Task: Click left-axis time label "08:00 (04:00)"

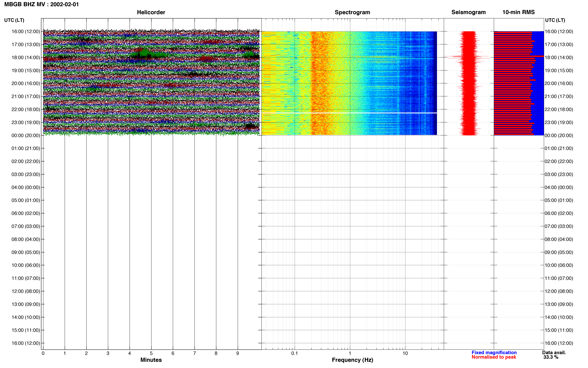Action: (x=26, y=239)
